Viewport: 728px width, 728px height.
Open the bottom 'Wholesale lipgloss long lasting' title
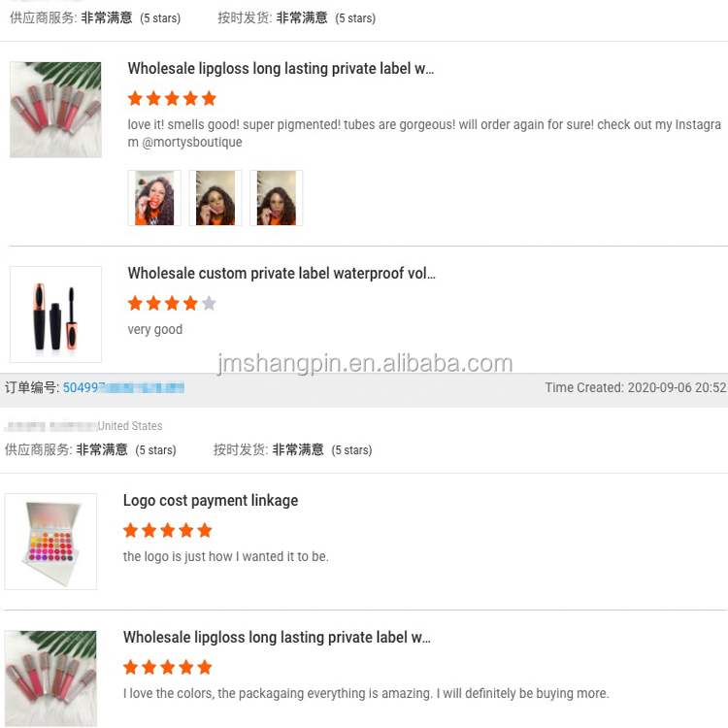[277, 638]
